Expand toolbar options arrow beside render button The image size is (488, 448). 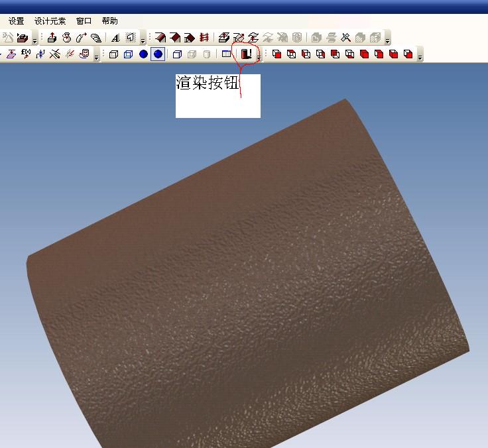coord(259,56)
